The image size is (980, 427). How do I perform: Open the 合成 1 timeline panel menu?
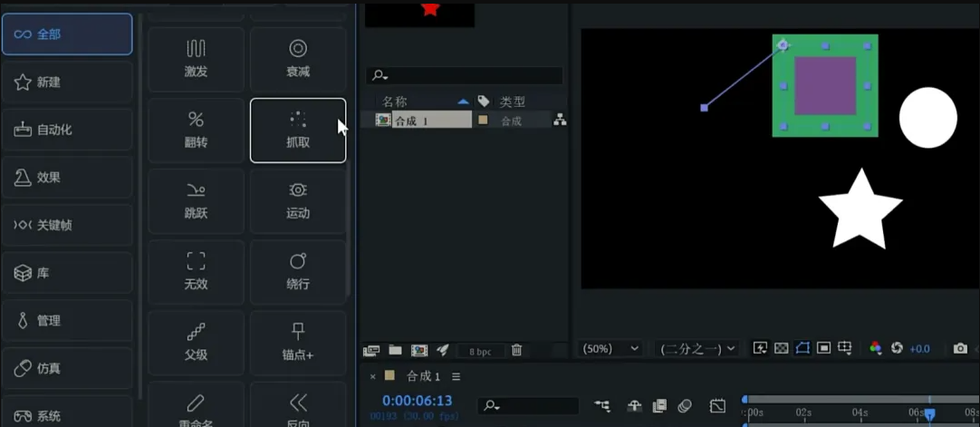click(x=456, y=376)
